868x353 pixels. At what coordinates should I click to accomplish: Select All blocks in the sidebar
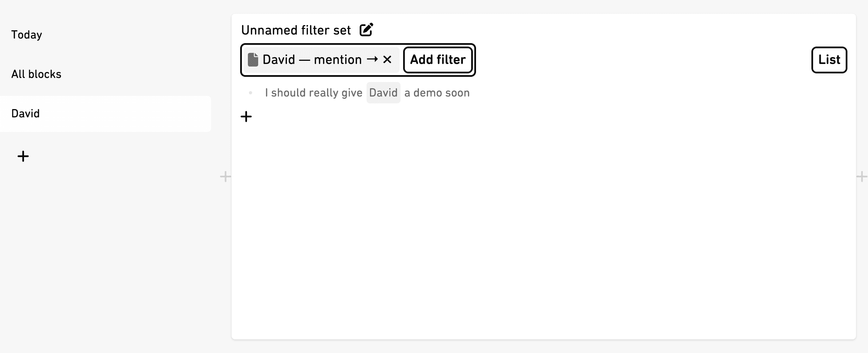click(x=36, y=74)
